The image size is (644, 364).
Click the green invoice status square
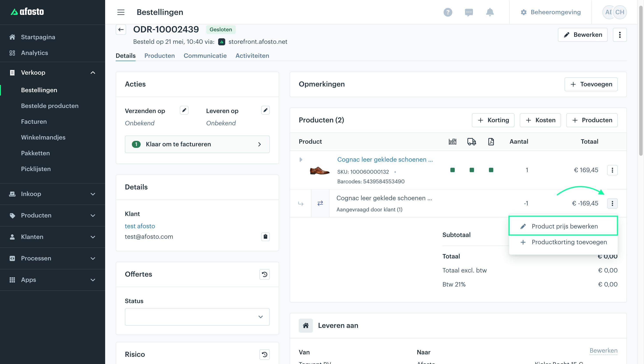tap(491, 170)
